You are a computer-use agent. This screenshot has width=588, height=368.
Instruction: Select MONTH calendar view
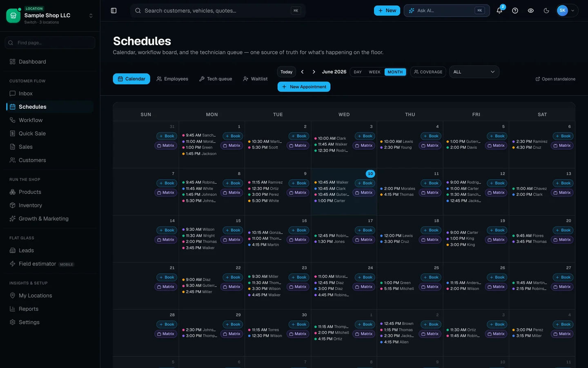tap(395, 72)
